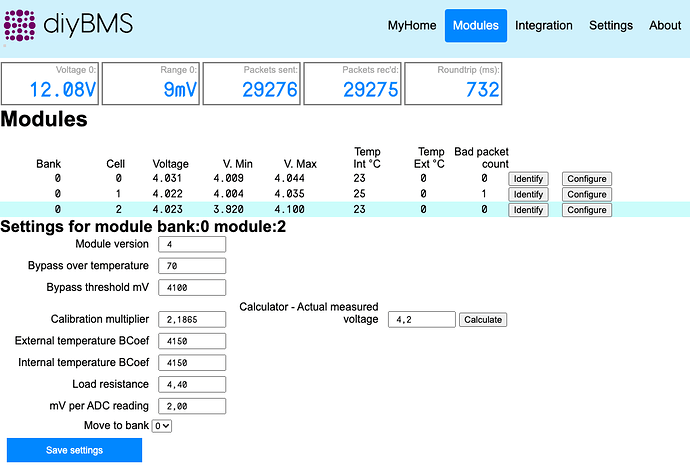Click the Modules page heading
This screenshot has height=465, width=690.
(x=44, y=119)
